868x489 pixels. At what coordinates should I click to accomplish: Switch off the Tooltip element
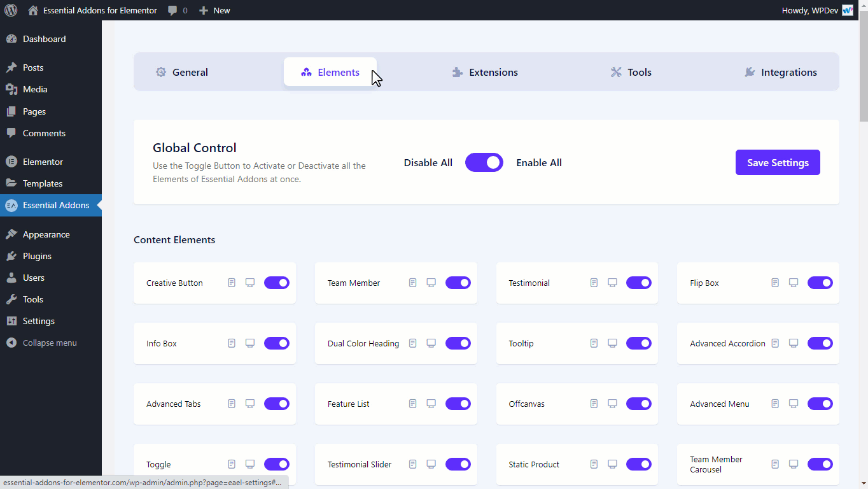[x=639, y=343]
